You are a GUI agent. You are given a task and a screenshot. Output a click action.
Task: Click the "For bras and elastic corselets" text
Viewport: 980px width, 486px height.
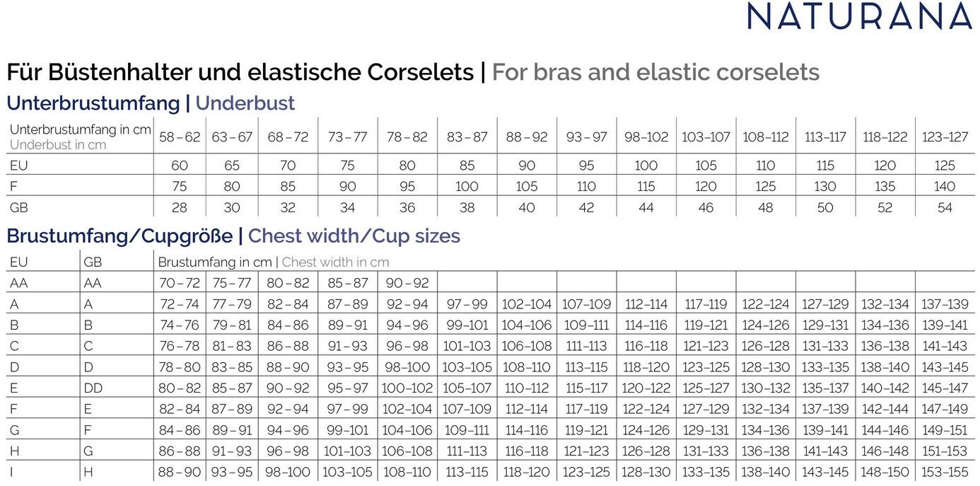point(655,72)
